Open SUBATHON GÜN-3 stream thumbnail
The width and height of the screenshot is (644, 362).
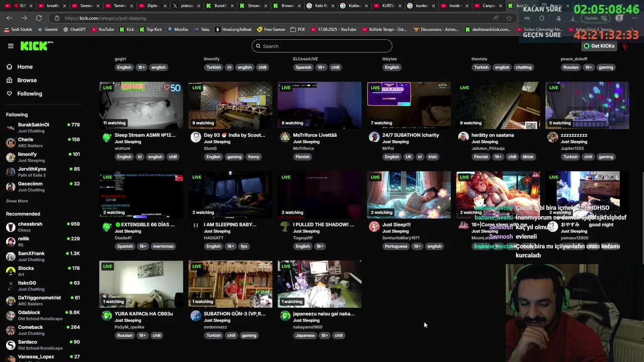[x=230, y=284]
